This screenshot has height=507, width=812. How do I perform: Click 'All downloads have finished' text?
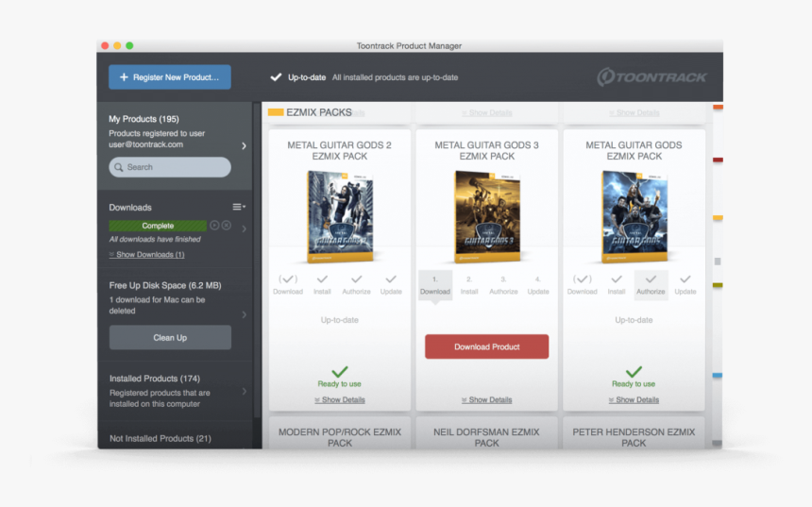tap(155, 239)
